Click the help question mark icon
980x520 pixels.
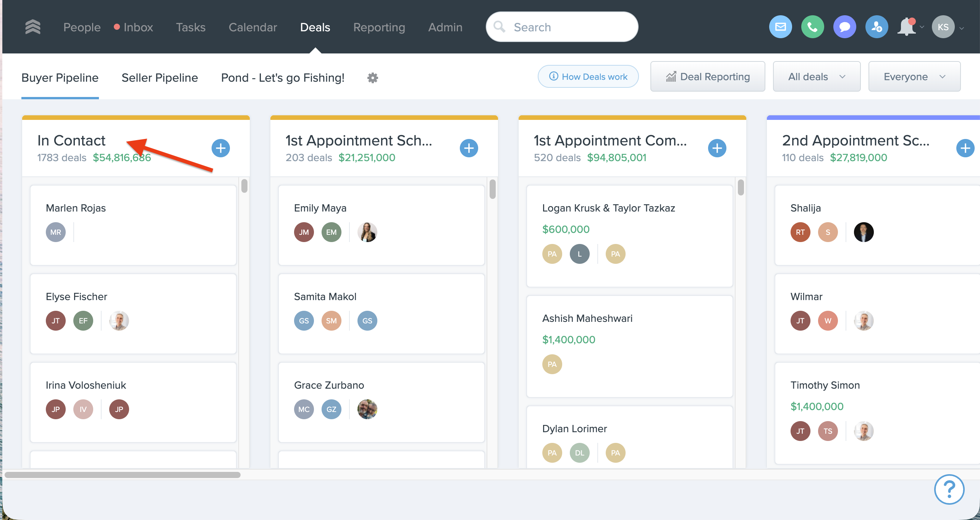pos(949,489)
